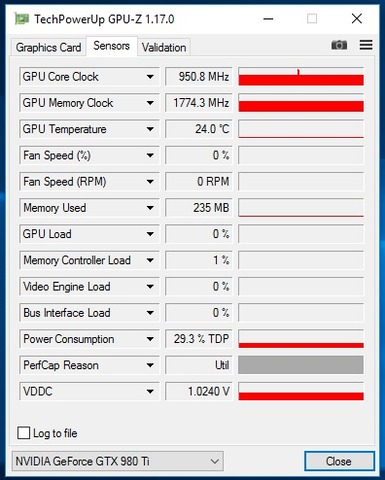Click the camera screenshot icon
Viewport: 385px width, 480px height.
point(339,45)
